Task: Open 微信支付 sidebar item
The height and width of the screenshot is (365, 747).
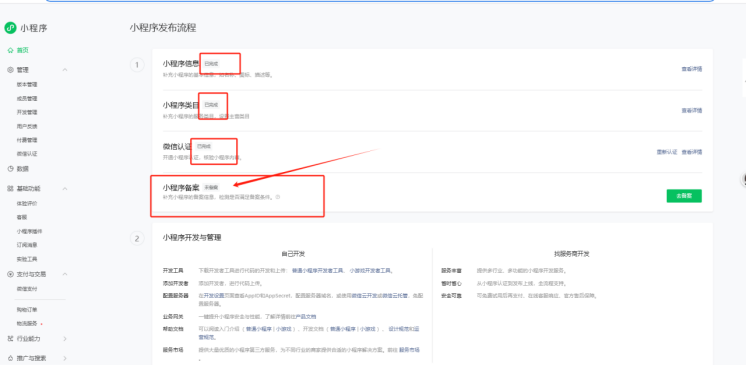Action: pos(27,289)
